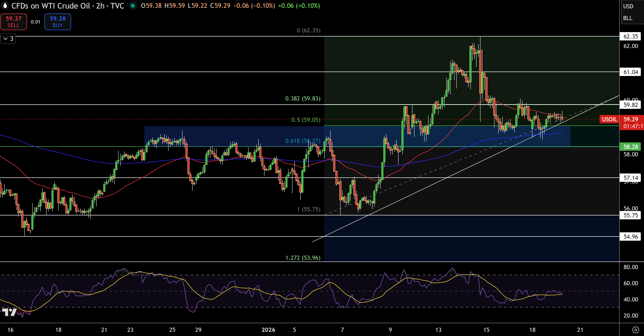The width and height of the screenshot is (644, 336).
Task: Click the USOIL price label tag
Action: pyautogui.click(x=609, y=119)
